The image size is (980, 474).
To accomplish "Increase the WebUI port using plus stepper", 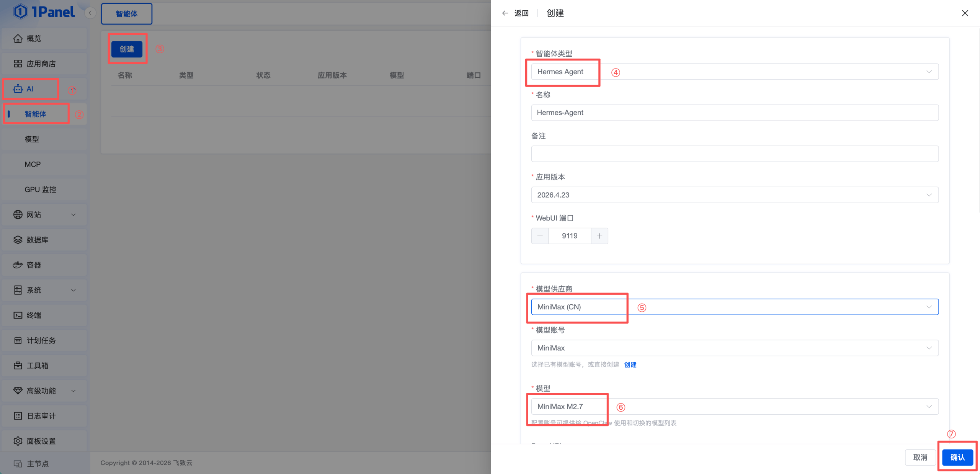I will [x=599, y=236].
